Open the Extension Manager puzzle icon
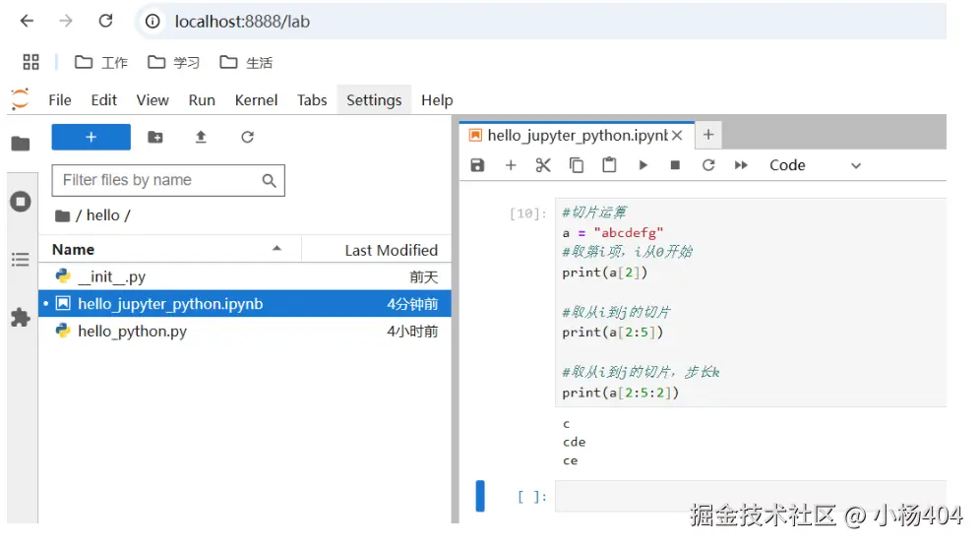 (21, 318)
